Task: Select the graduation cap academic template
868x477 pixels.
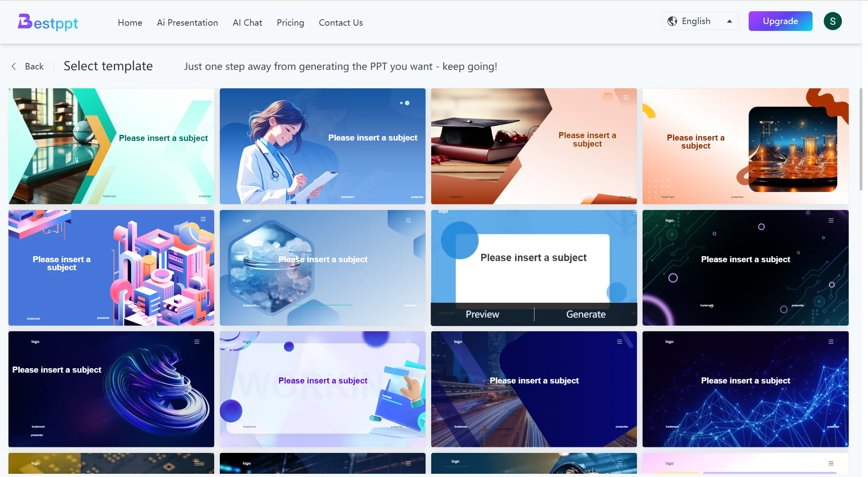Action: click(x=534, y=146)
